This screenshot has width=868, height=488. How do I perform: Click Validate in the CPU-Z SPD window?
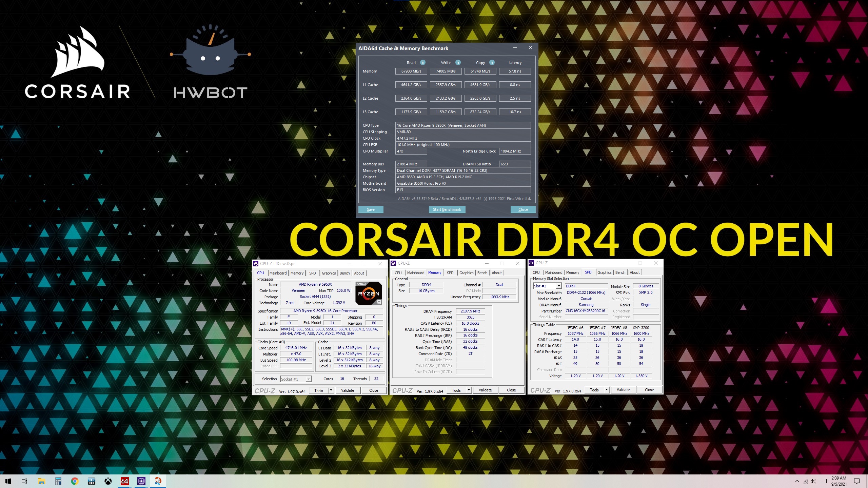tap(623, 390)
